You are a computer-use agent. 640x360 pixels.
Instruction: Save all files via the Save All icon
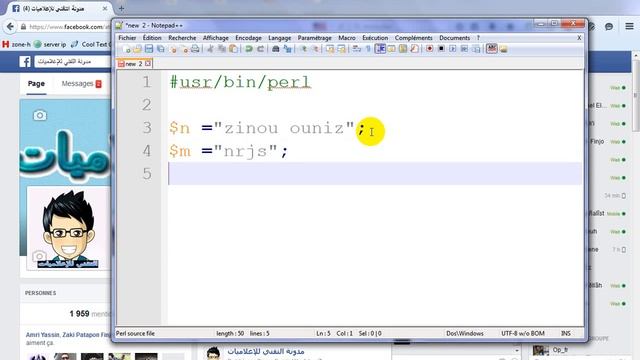[161, 49]
